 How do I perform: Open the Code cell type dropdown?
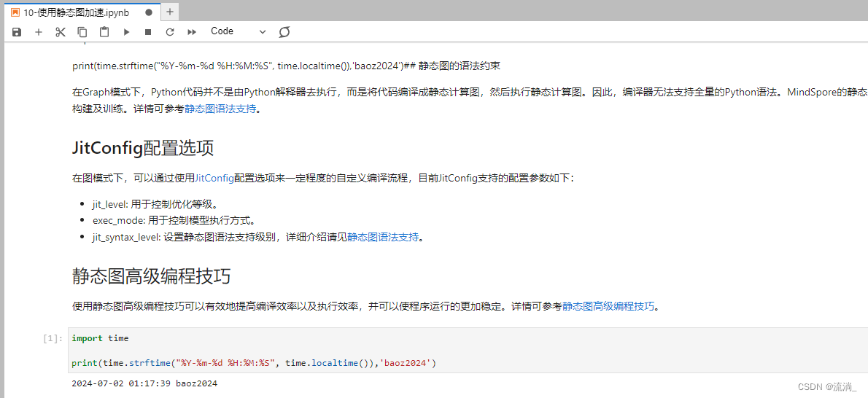[x=238, y=31]
